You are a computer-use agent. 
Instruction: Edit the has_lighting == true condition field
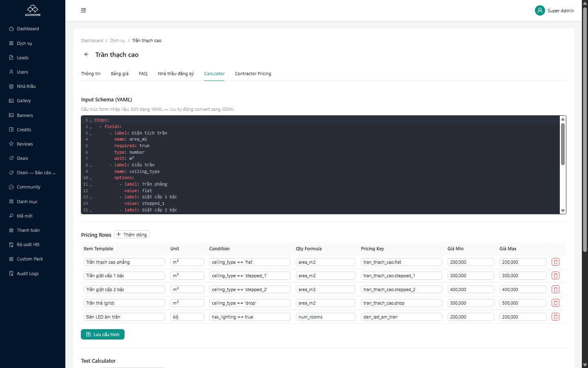[x=250, y=317]
